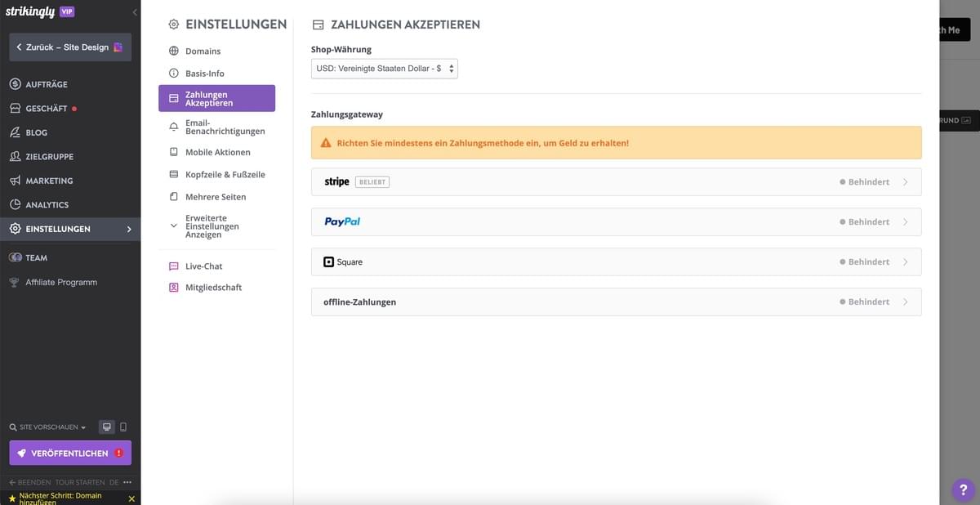Collapse the sidebar with the chevron arrow
Viewport: 980px width, 505px height.
[x=134, y=11]
